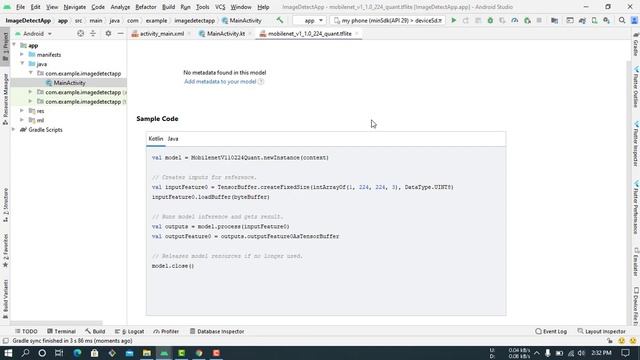Open Microsoft Edge from taskbar
Screen dimensions: 640x360
77,353
